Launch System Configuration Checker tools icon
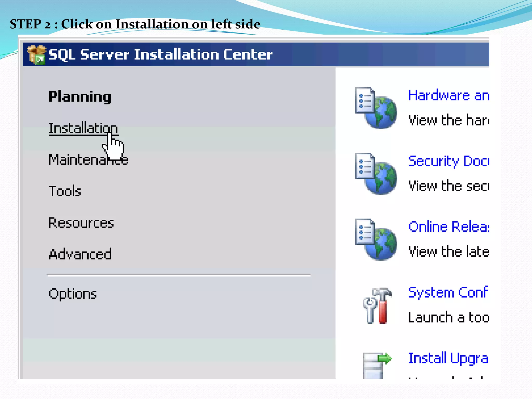 [x=377, y=305]
